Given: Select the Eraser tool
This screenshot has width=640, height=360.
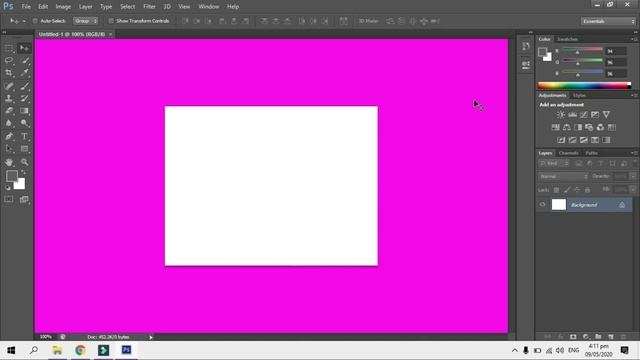Looking at the screenshot, I should point(9,111).
